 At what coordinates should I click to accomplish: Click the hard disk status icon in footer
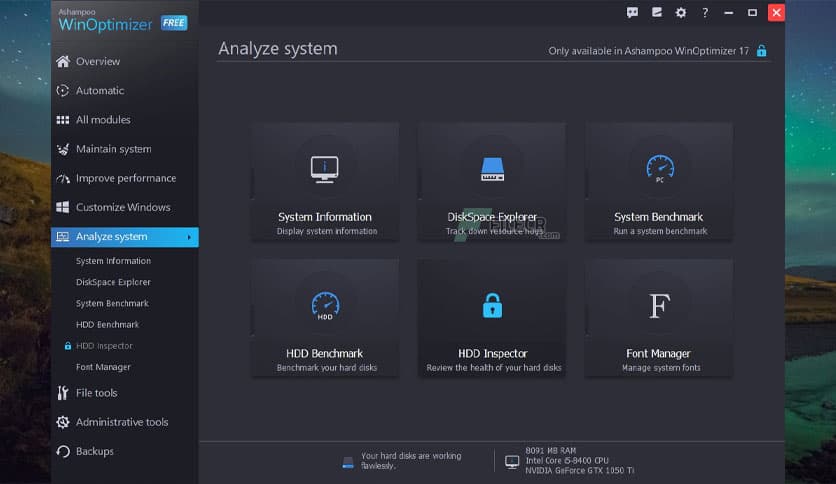pos(348,462)
